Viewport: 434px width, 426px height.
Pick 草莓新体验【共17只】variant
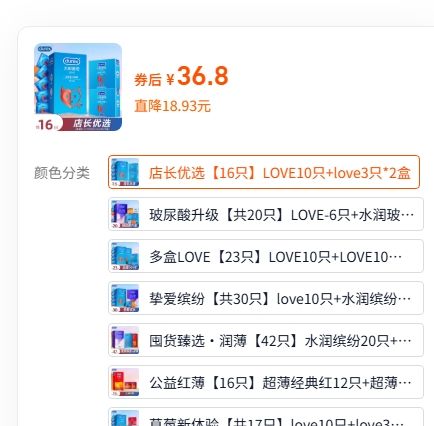266,417
